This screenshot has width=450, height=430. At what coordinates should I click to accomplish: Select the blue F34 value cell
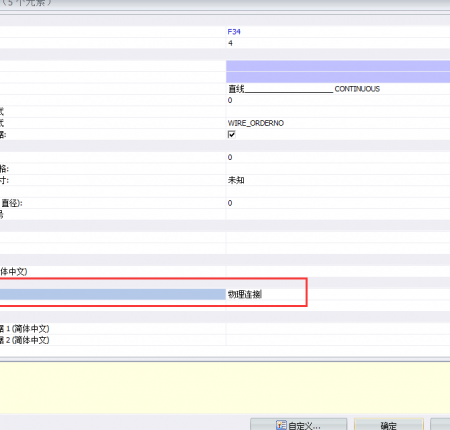(338, 32)
